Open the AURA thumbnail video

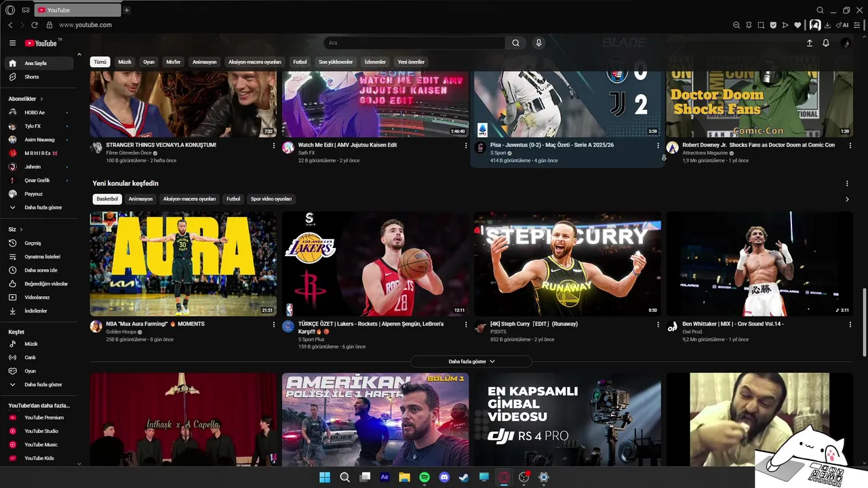point(183,264)
